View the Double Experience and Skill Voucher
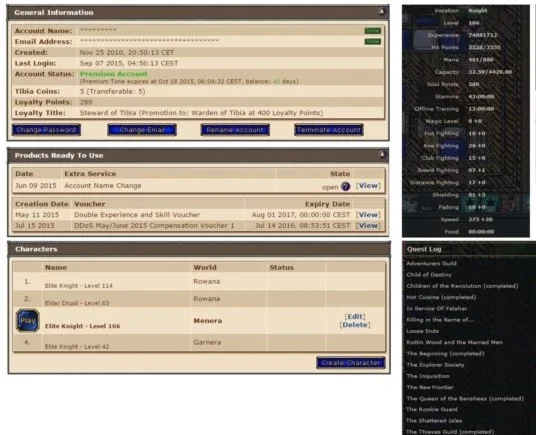Image resolution: width=536 pixels, height=435 pixels. pyautogui.click(x=368, y=215)
